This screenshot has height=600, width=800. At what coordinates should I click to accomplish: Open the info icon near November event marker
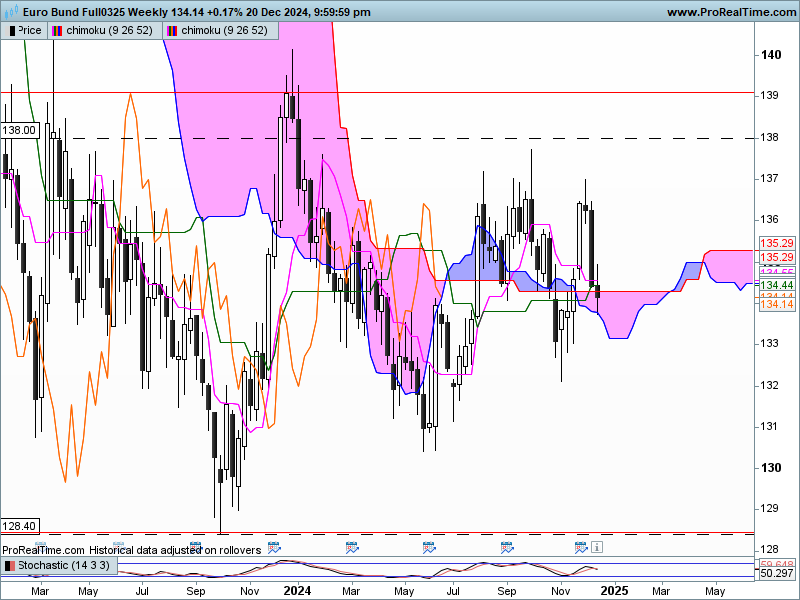click(x=597, y=547)
